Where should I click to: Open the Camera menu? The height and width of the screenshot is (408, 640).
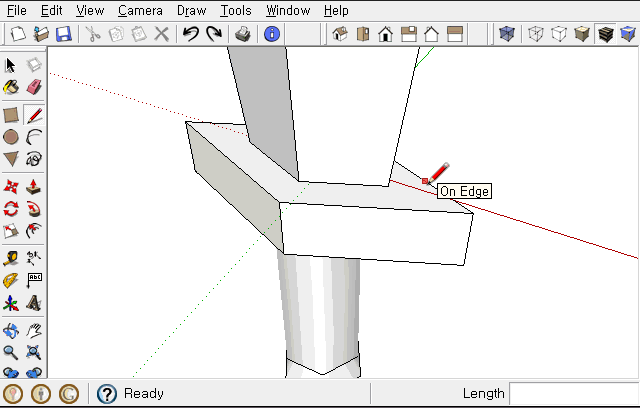coord(140,10)
